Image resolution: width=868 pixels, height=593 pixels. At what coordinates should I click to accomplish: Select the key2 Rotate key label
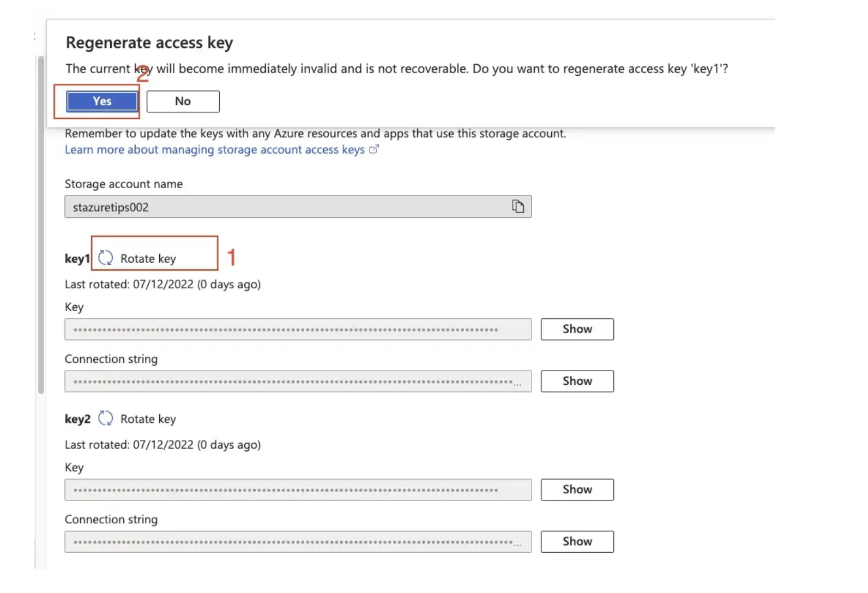(x=148, y=419)
